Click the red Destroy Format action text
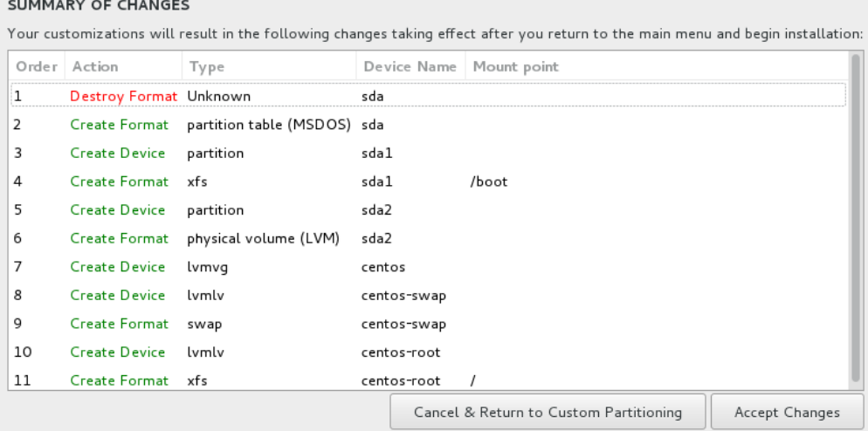 tap(124, 96)
